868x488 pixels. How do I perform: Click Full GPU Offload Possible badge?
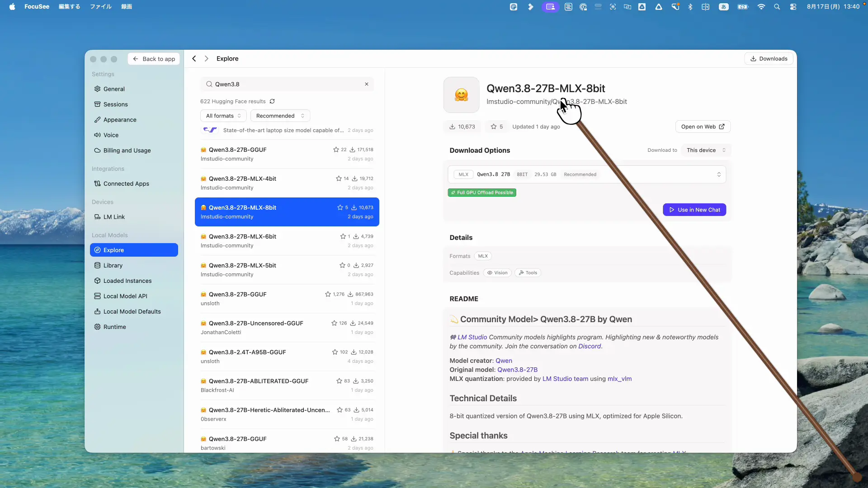(x=482, y=192)
